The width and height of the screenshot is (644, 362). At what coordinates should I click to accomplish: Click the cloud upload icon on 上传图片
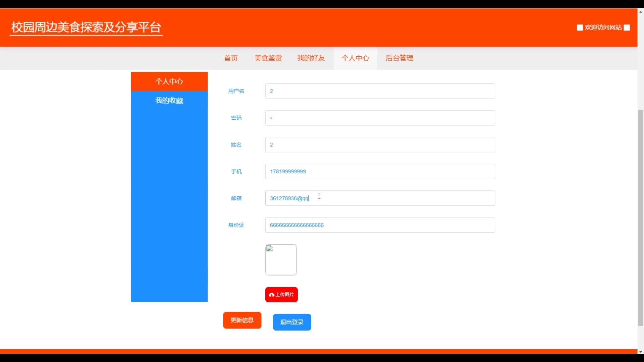(x=272, y=295)
